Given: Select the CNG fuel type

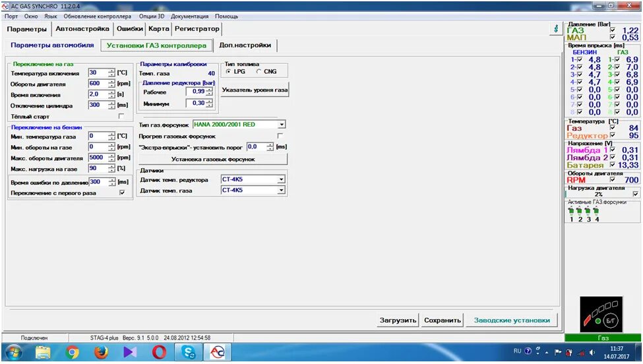Looking at the screenshot, I should coord(259,71).
